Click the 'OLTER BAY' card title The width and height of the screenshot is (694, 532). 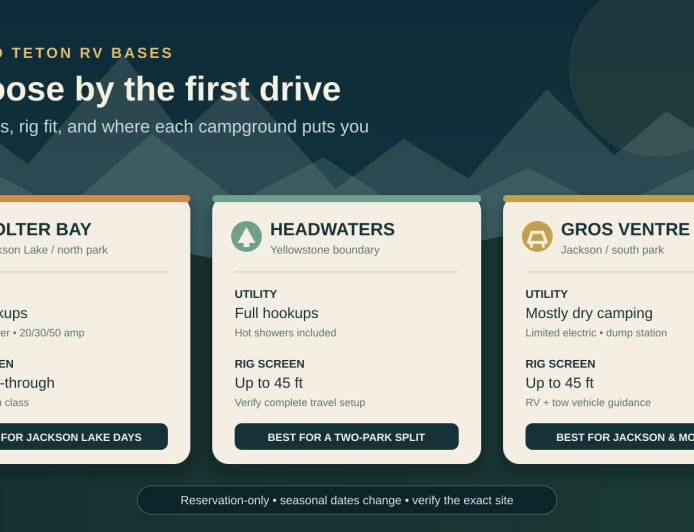tap(46, 229)
